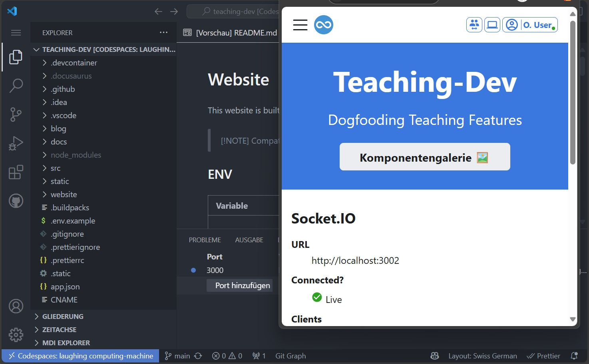Open the hamburger menu in the website preview
The image size is (589, 364).
(300, 25)
